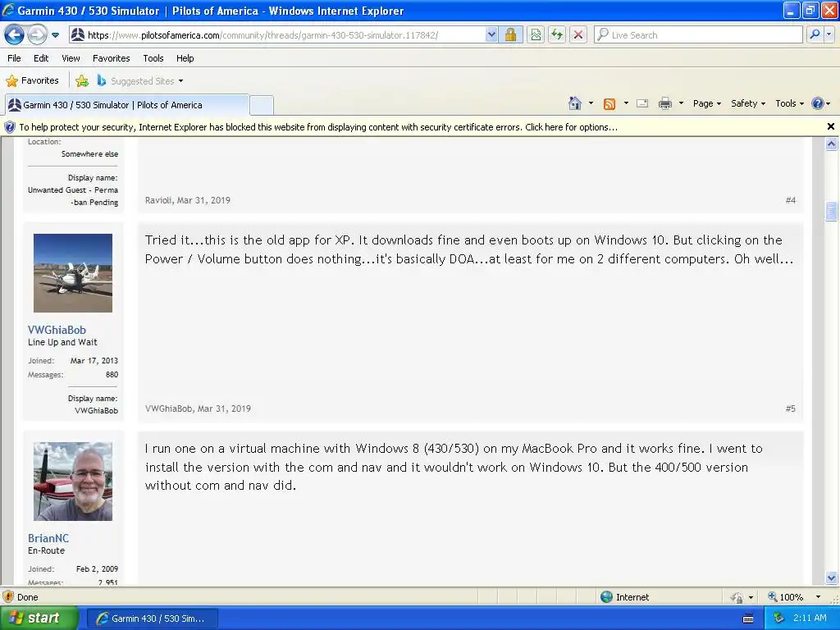Click the keyboard tray icon
This screenshot has width=840, height=630.
[x=748, y=619]
